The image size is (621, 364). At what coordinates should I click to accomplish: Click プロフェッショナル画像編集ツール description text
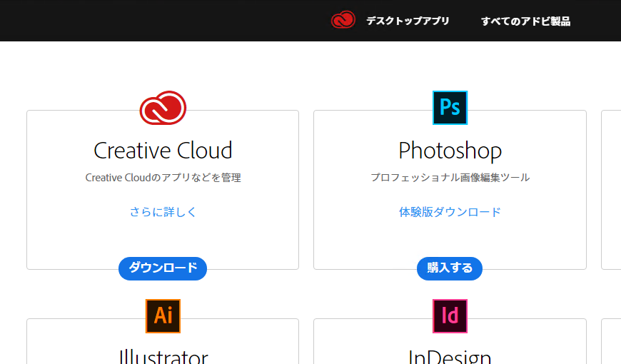[x=450, y=178]
